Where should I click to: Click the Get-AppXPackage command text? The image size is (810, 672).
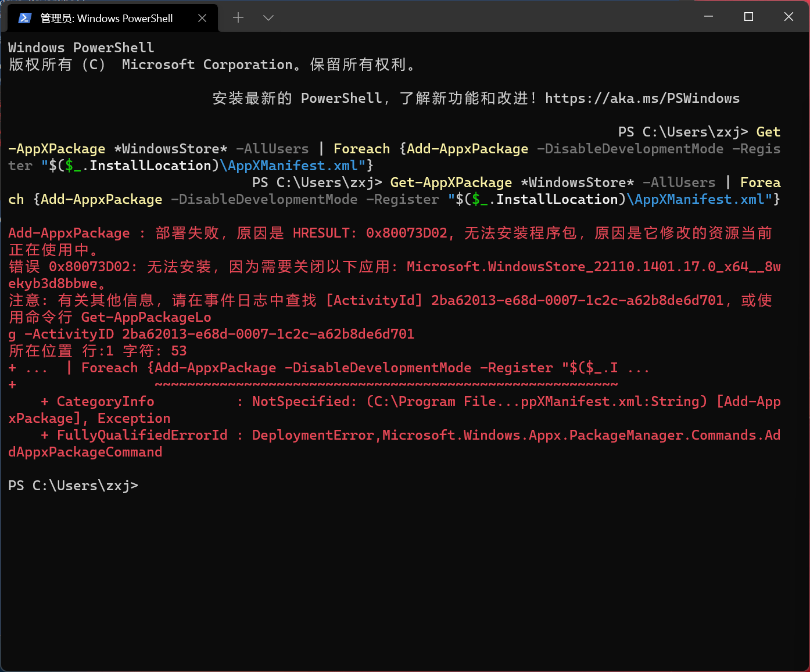tap(450, 182)
